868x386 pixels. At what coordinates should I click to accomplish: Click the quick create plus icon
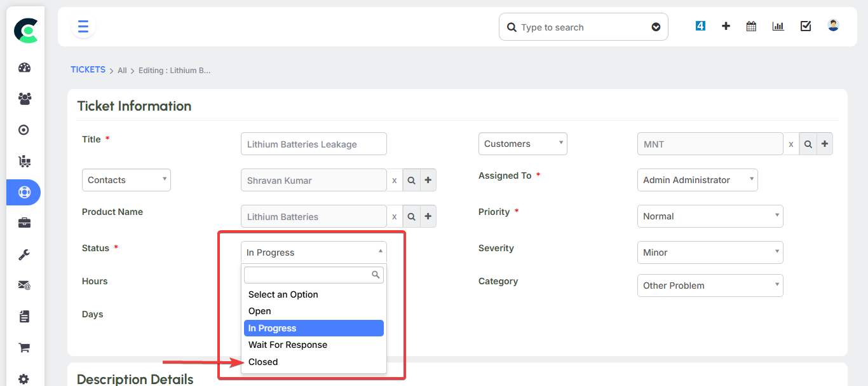tap(726, 27)
